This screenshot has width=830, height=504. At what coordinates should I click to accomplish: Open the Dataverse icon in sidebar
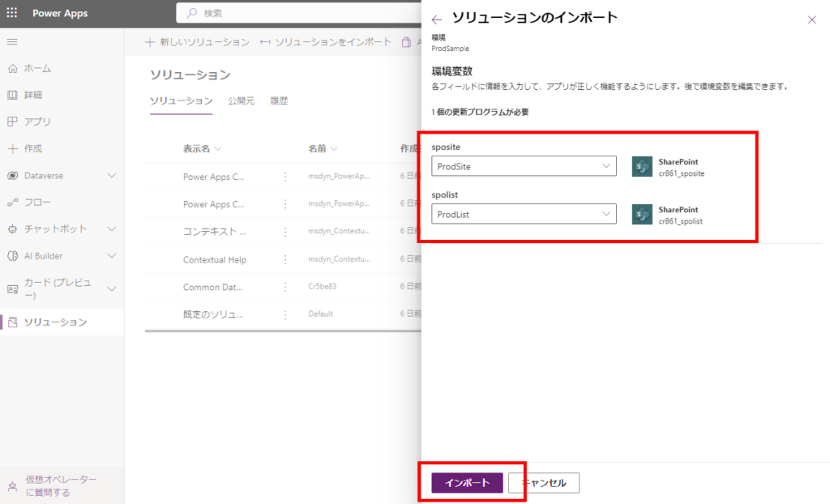coord(13,176)
